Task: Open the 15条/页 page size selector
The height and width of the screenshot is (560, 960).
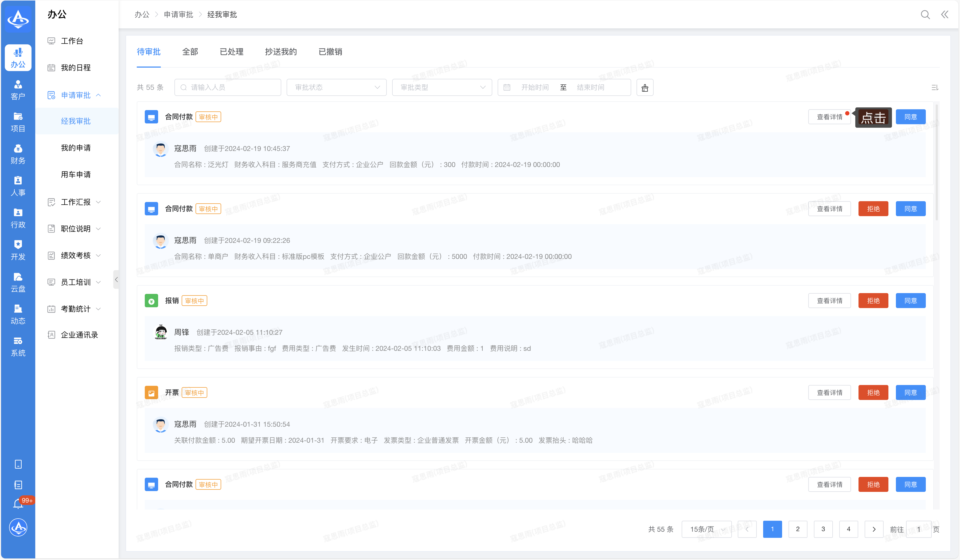Action: (706, 529)
